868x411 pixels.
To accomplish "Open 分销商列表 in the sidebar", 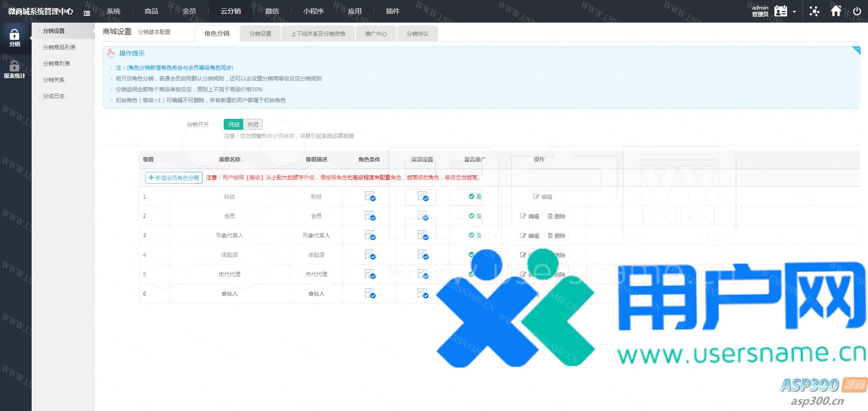I will pyautogui.click(x=57, y=63).
